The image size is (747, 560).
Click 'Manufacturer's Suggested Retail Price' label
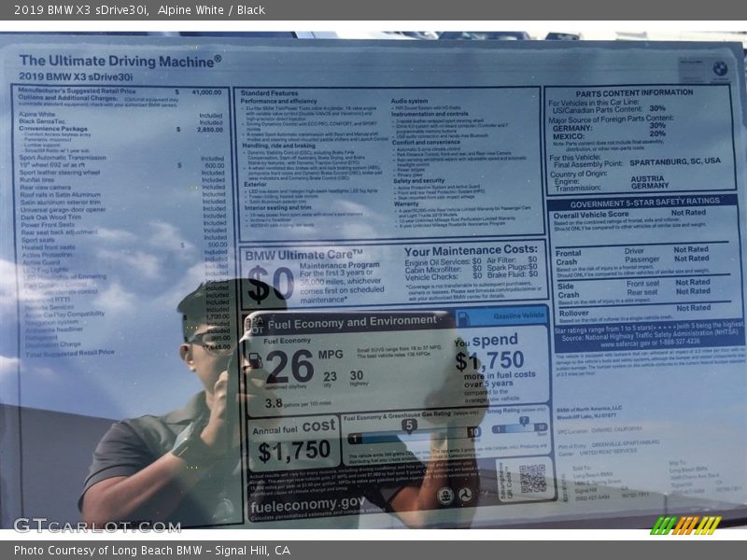point(77,91)
